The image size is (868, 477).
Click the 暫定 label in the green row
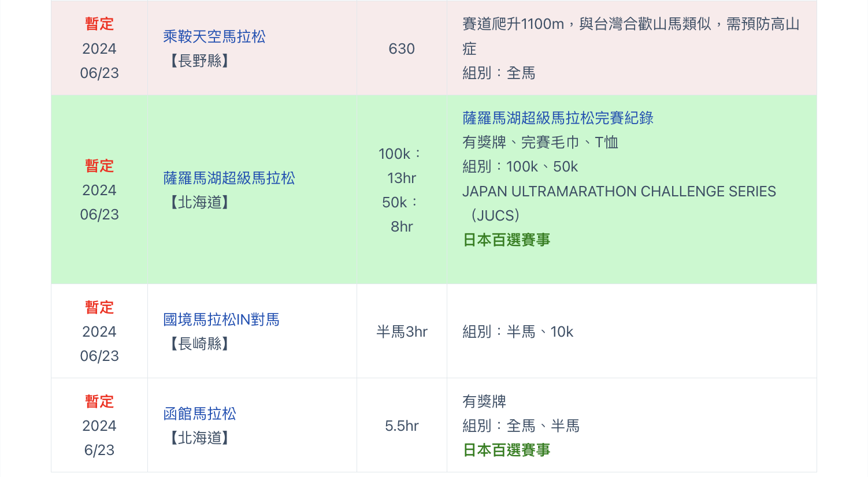pos(99,166)
